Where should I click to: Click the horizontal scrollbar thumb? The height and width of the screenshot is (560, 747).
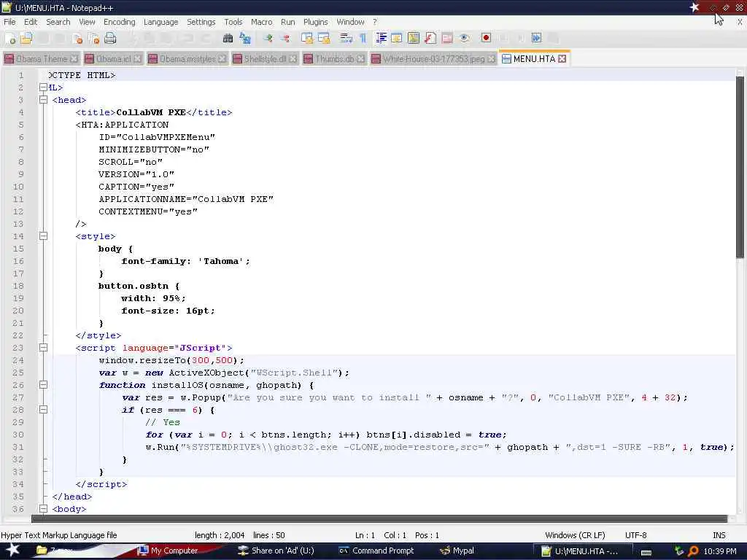click(379, 518)
